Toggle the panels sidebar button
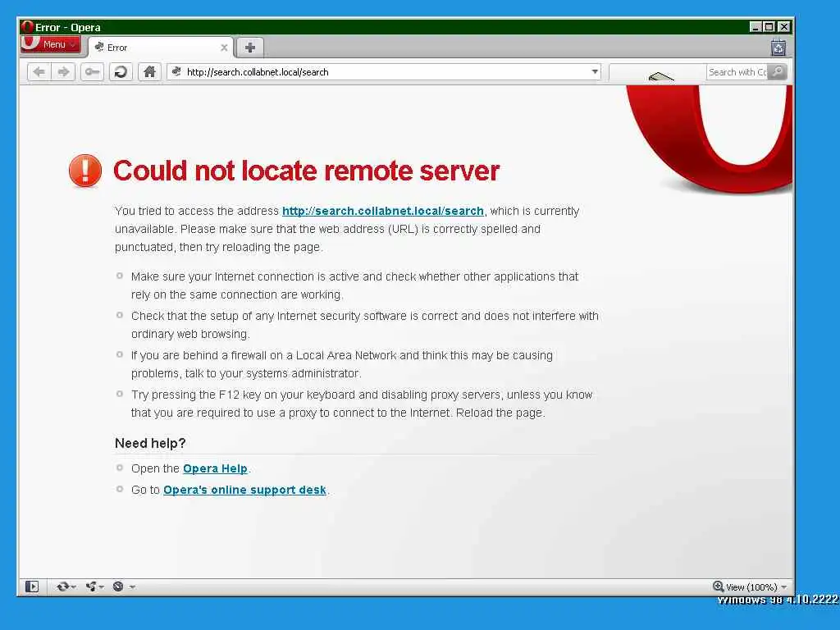840x630 pixels. 32,587
